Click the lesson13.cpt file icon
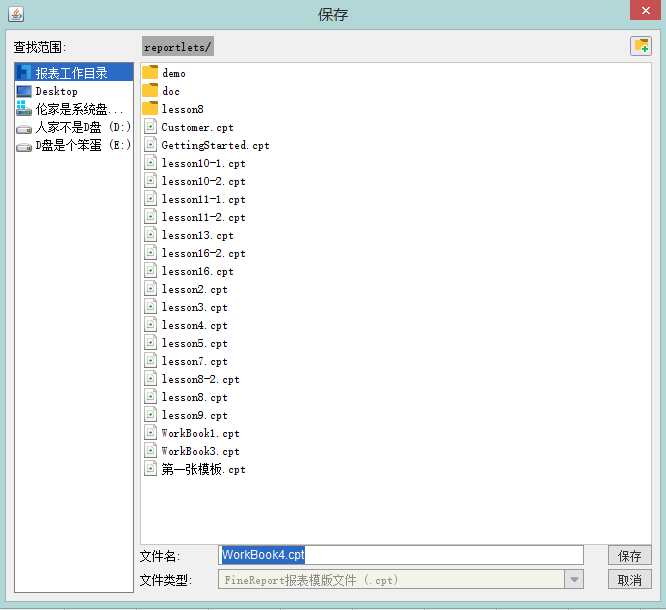 click(x=150, y=234)
